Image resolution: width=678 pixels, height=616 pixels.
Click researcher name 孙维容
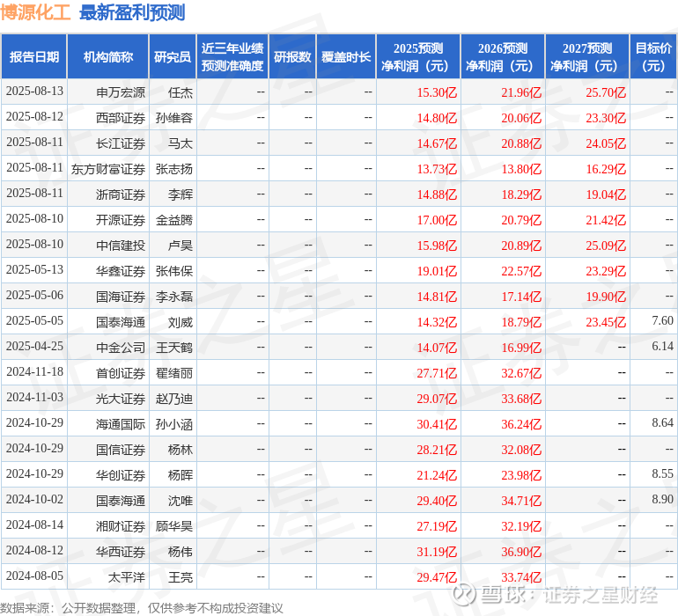point(174,118)
